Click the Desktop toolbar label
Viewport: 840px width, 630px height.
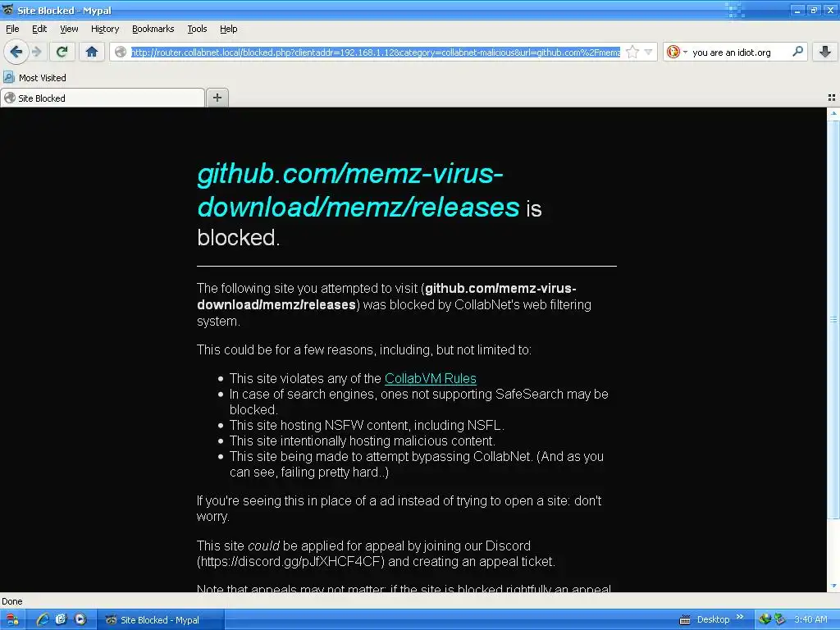(x=713, y=620)
